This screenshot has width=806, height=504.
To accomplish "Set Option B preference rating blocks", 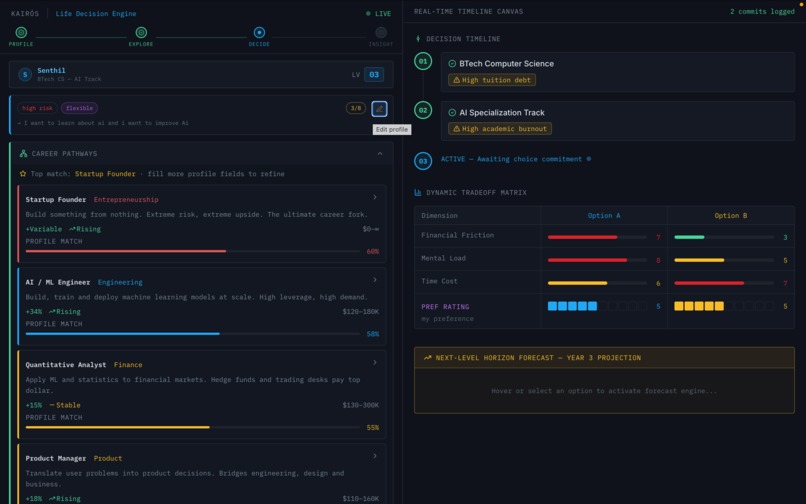I will tap(724, 306).
